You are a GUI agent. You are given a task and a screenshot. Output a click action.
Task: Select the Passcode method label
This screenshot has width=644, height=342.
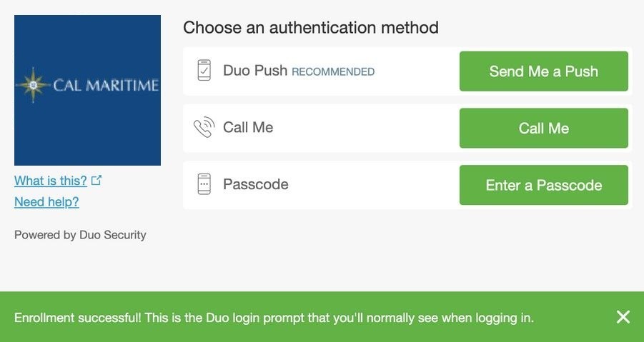click(255, 184)
